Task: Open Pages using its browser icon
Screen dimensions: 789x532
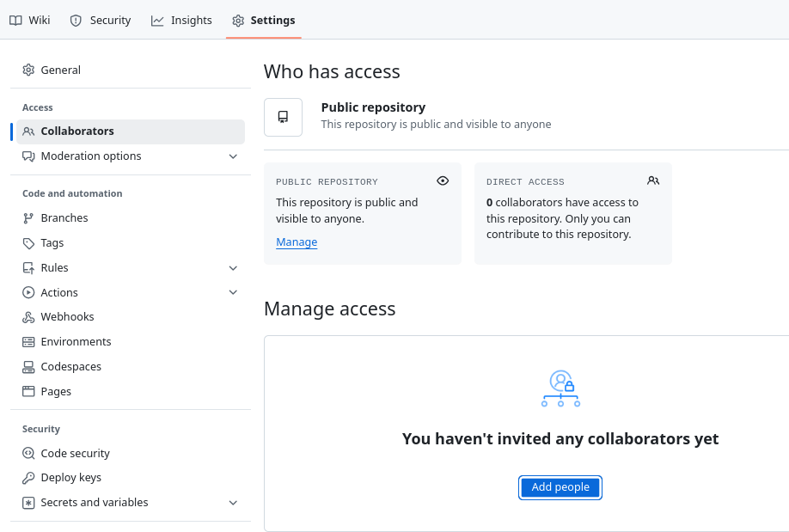Action: [28, 391]
